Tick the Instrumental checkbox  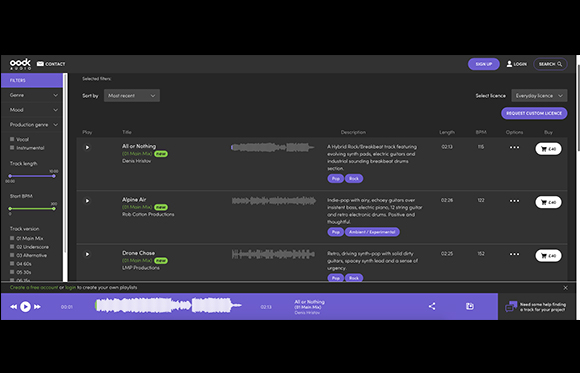12,148
